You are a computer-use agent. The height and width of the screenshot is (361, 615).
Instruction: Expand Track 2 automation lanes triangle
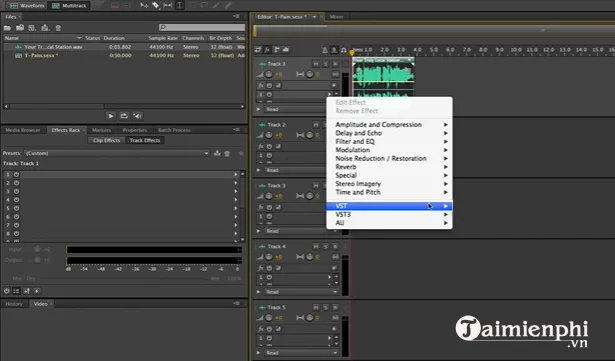pos(258,170)
